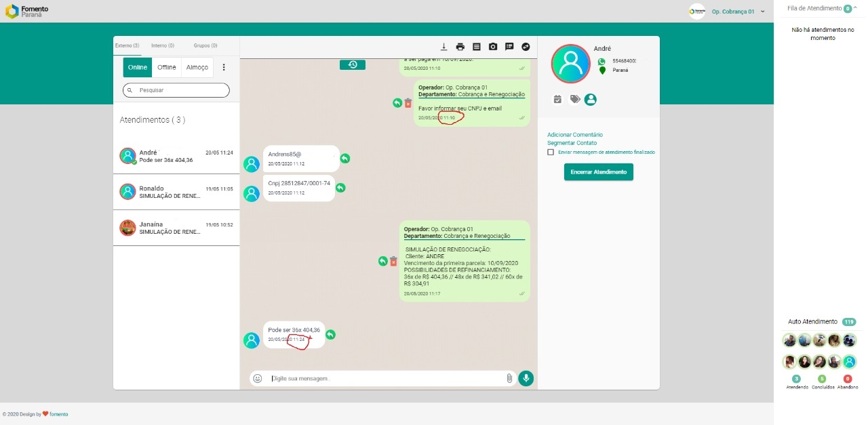Open the emoji picker
This screenshot has width=868, height=425.
(258, 378)
